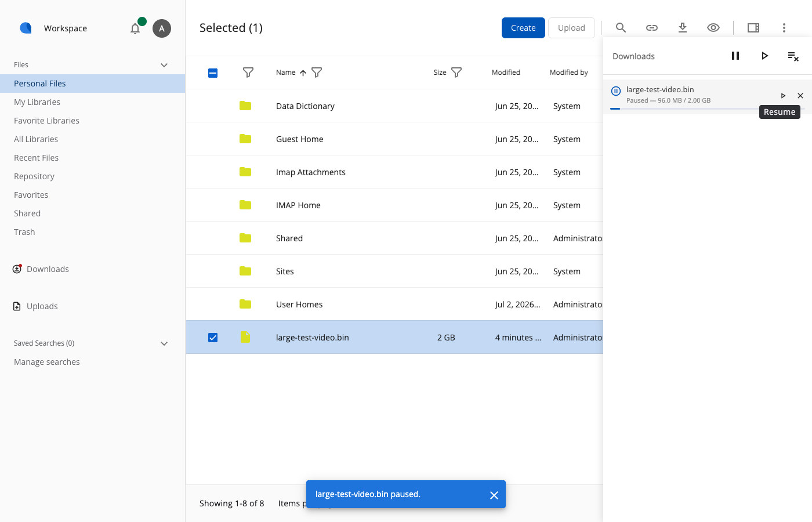Open the more actions three-dot menu
812x522 pixels.
click(784, 28)
